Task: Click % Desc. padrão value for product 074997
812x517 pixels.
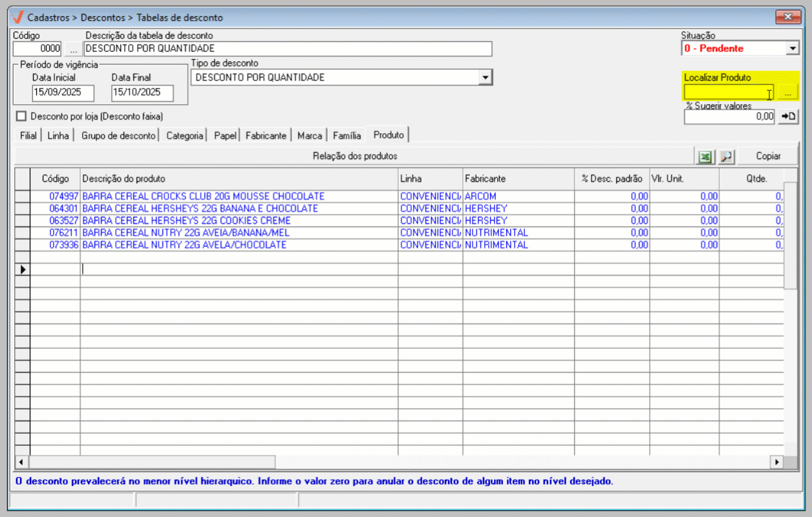Action: pyautogui.click(x=639, y=196)
